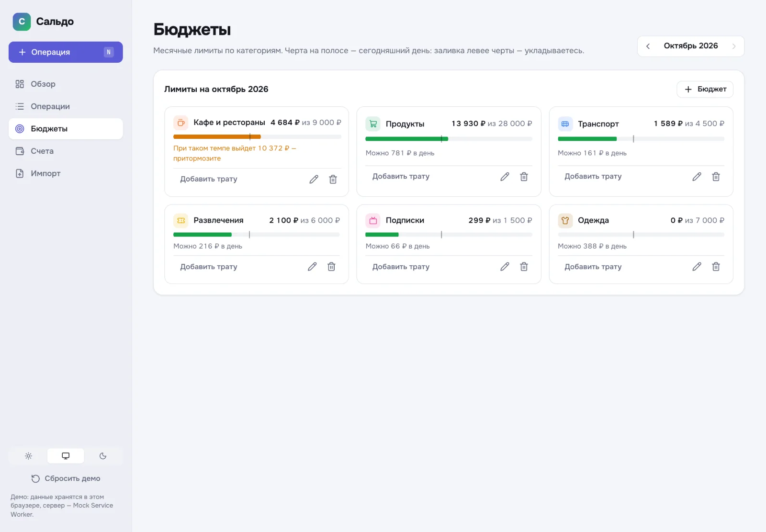The image size is (766, 532).
Task: Edit the Развлечения budget
Action: [312, 267]
